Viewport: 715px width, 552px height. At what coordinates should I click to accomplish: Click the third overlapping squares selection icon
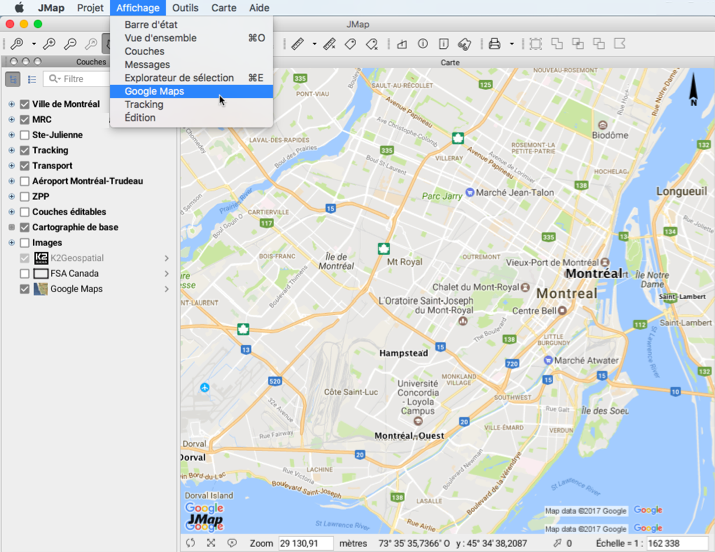[x=599, y=44]
